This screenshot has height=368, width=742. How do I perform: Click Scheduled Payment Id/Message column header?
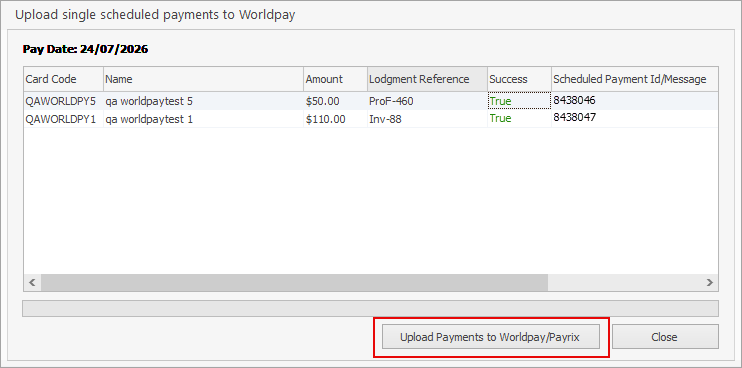[x=635, y=79]
